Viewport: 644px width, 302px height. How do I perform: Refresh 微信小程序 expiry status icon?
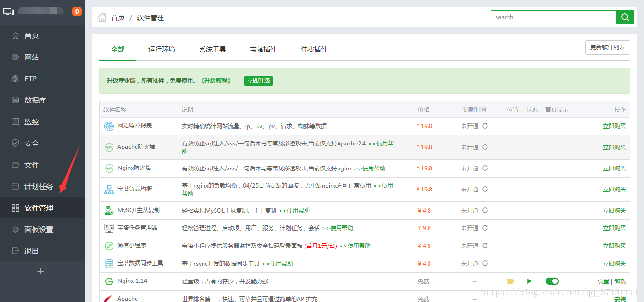click(x=485, y=246)
